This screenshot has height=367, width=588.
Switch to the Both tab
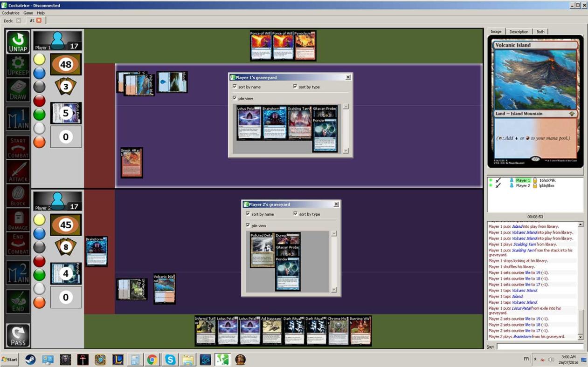[x=540, y=32]
